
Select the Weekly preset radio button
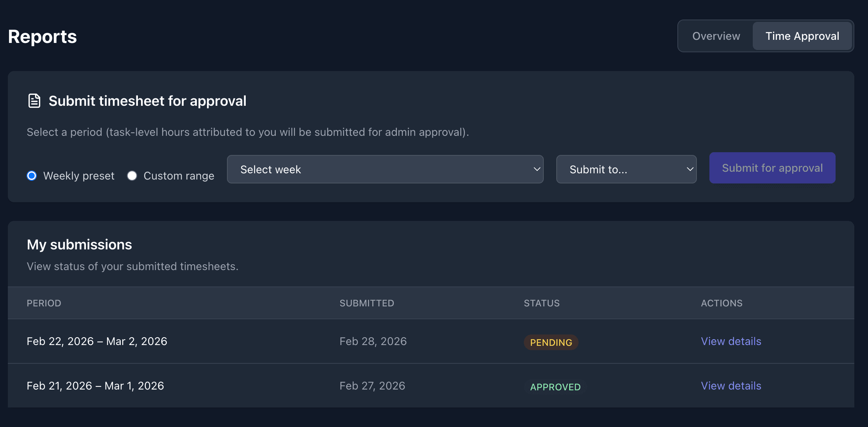click(31, 176)
